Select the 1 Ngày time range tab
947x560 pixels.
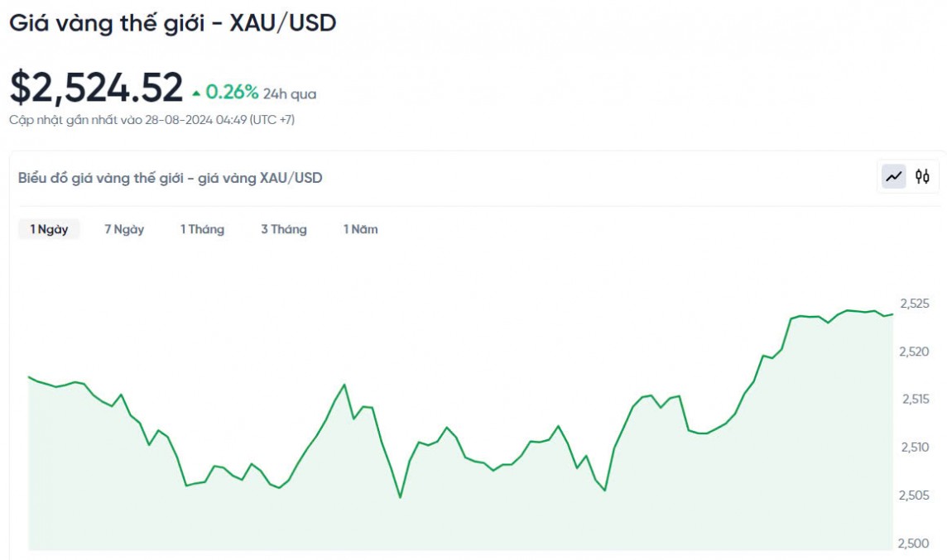pyautogui.click(x=49, y=229)
